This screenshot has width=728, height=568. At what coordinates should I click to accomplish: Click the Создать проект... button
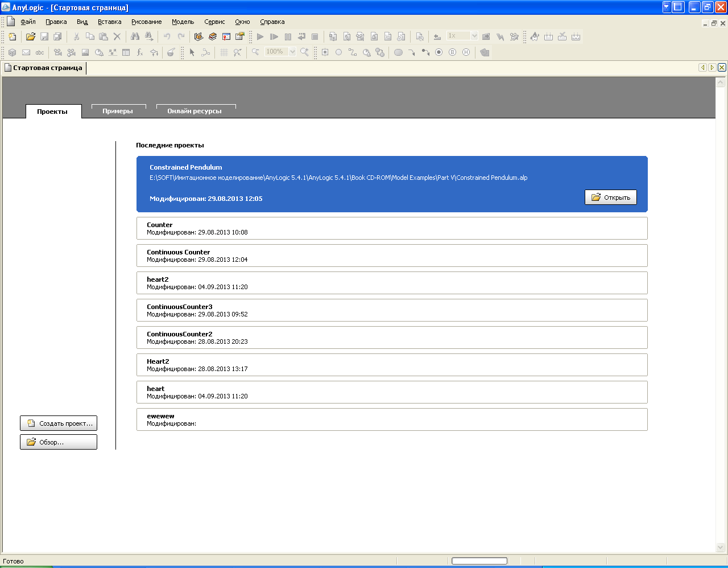point(59,423)
